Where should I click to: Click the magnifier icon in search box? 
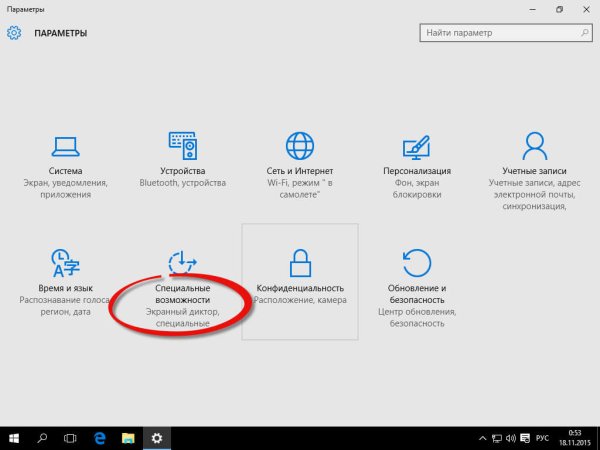point(585,33)
